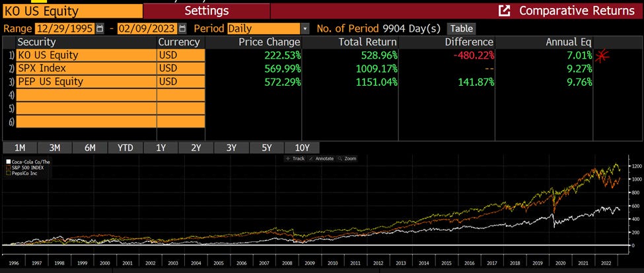Click the Table button
644x273 pixels.
pyautogui.click(x=462, y=29)
